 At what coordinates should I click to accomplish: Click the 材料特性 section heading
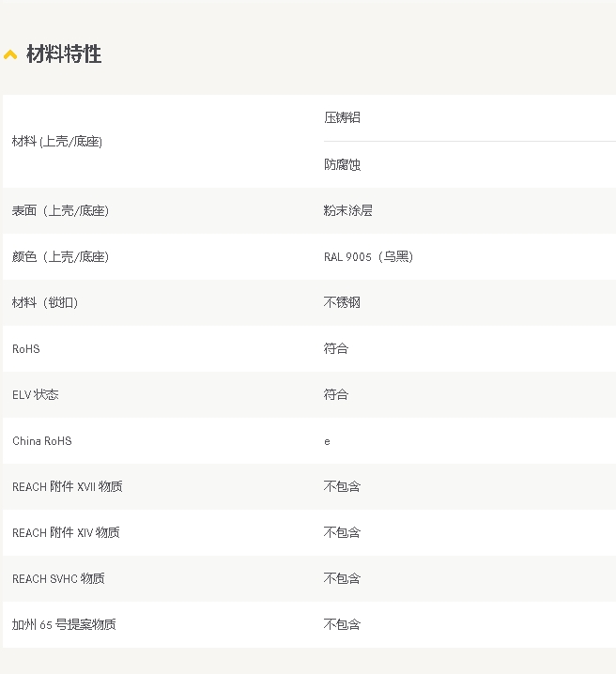[x=64, y=54]
